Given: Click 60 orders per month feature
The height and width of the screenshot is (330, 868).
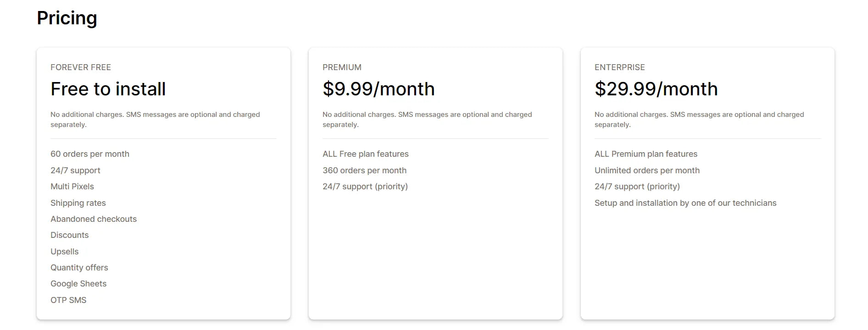Looking at the screenshot, I should pos(90,154).
